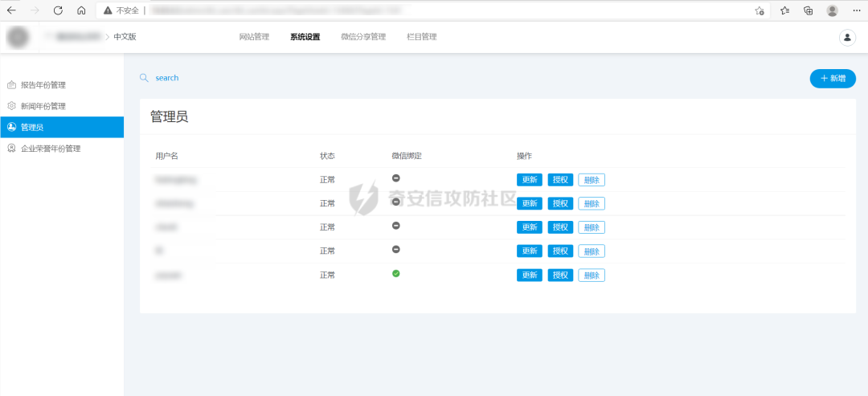Viewport: 868px width, 396px height.
Task: Click 删除 in the first administrator row
Action: 592,180
